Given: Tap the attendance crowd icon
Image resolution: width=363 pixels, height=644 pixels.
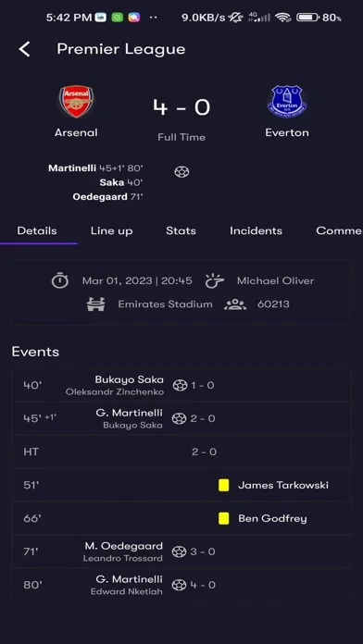Looking at the screenshot, I should [x=235, y=304].
